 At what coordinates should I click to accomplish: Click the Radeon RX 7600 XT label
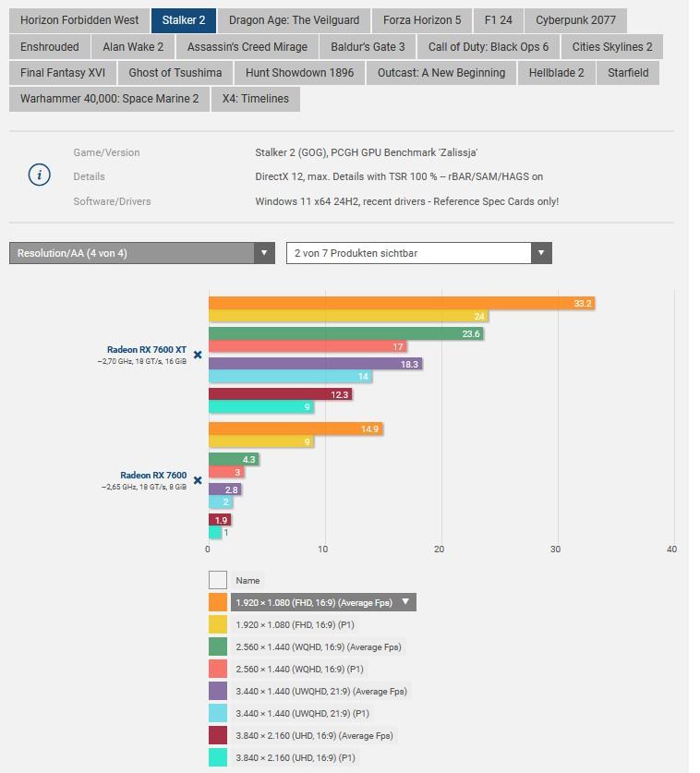click(x=147, y=350)
